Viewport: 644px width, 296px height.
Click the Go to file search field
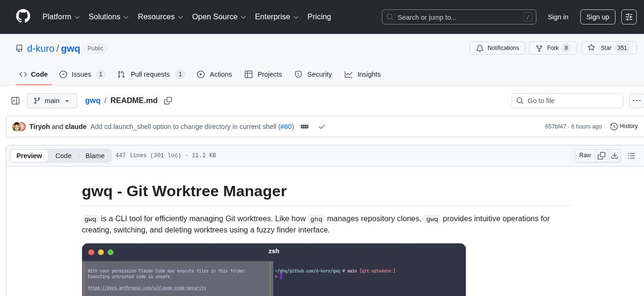(x=567, y=100)
